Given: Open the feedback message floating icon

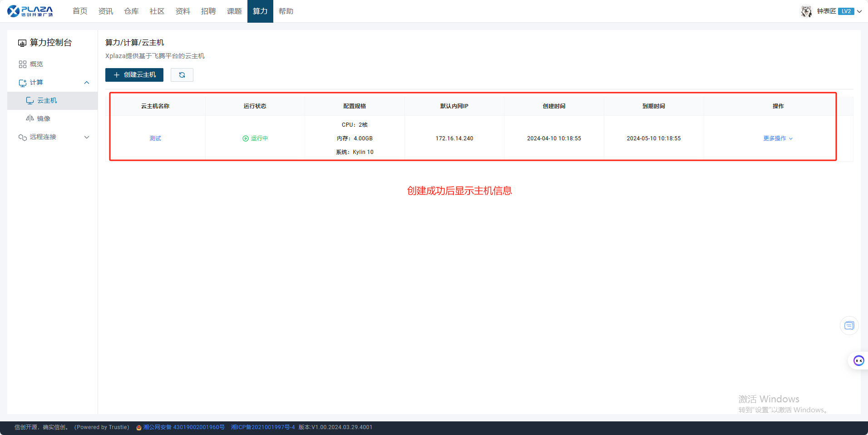Looking at the screenshot, I should pos(849,326).
